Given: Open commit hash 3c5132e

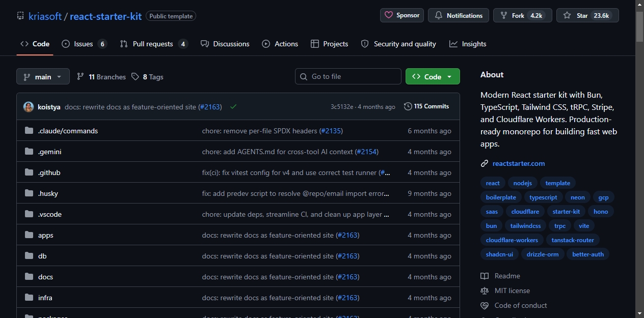Looking at the screenshot, I should coord(342,107).
